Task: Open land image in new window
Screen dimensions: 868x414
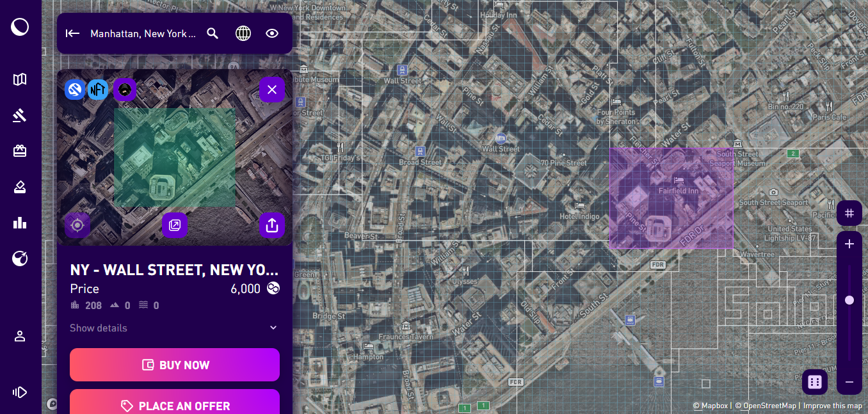Action: click(175, 225)
